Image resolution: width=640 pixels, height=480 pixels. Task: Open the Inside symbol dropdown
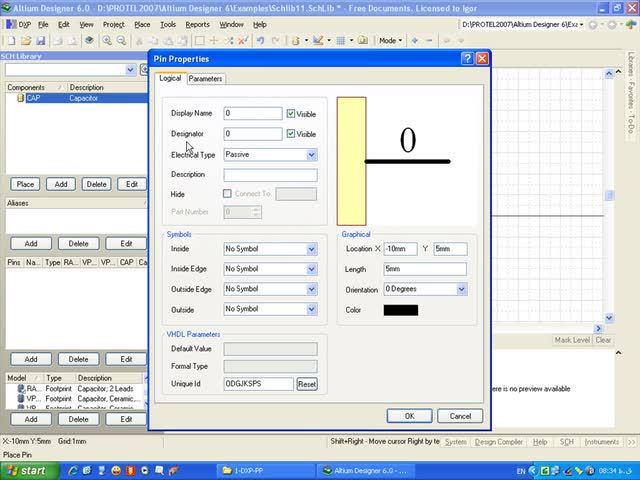[311, 249]
